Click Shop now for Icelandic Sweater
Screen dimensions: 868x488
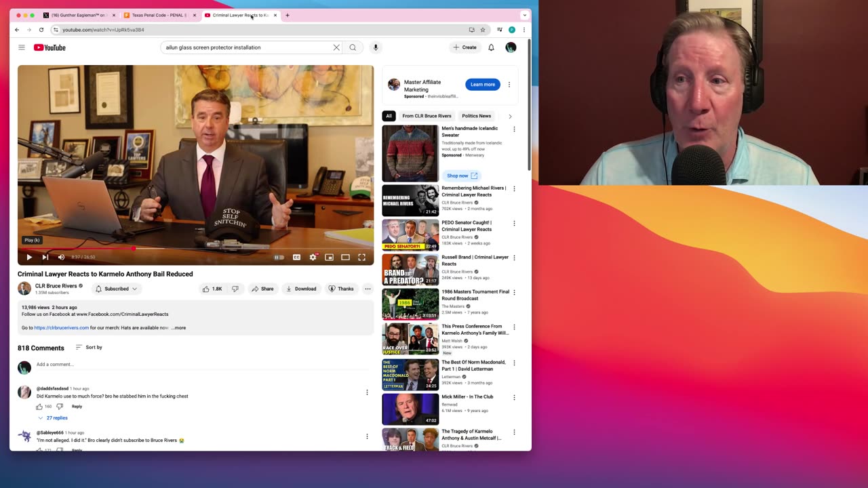(462, 176)
